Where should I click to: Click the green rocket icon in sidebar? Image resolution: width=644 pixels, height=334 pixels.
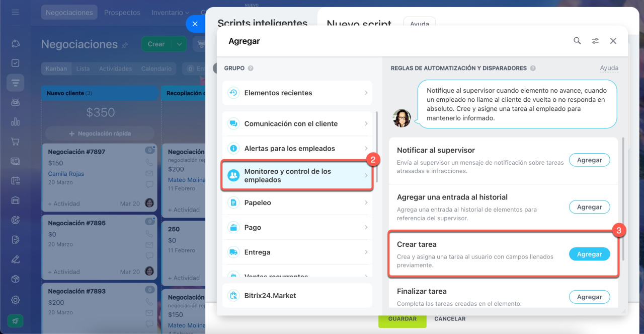(16, 321)
